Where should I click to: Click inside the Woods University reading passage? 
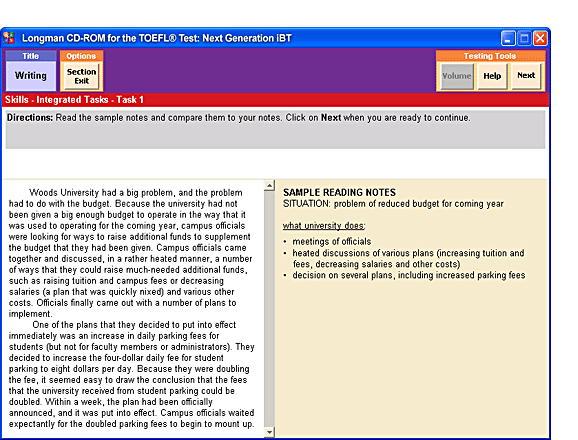tap(133, 308)
